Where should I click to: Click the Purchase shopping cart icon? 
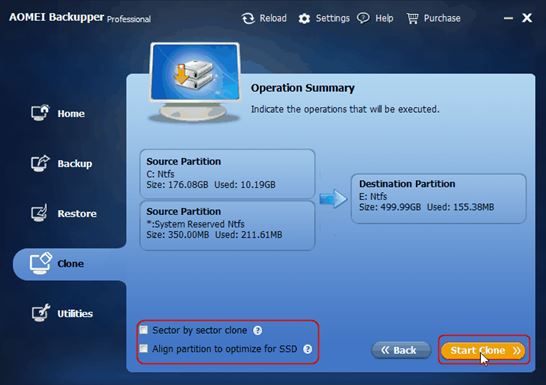coord(412,18)
